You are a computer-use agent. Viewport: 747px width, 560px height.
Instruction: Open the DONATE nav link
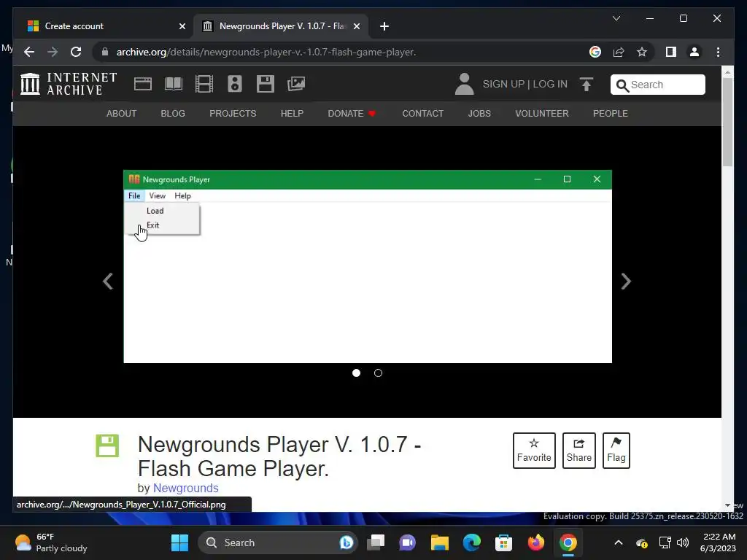[x=352, y=113]
